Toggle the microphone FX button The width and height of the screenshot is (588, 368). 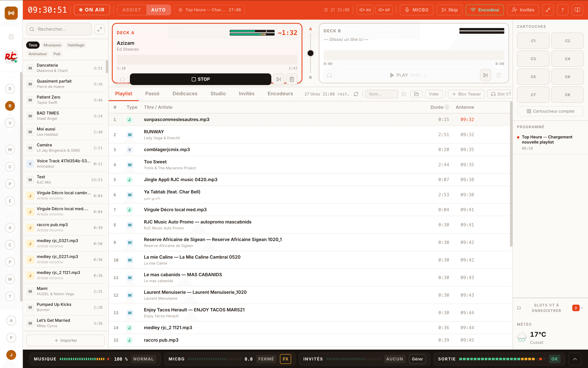285,359
